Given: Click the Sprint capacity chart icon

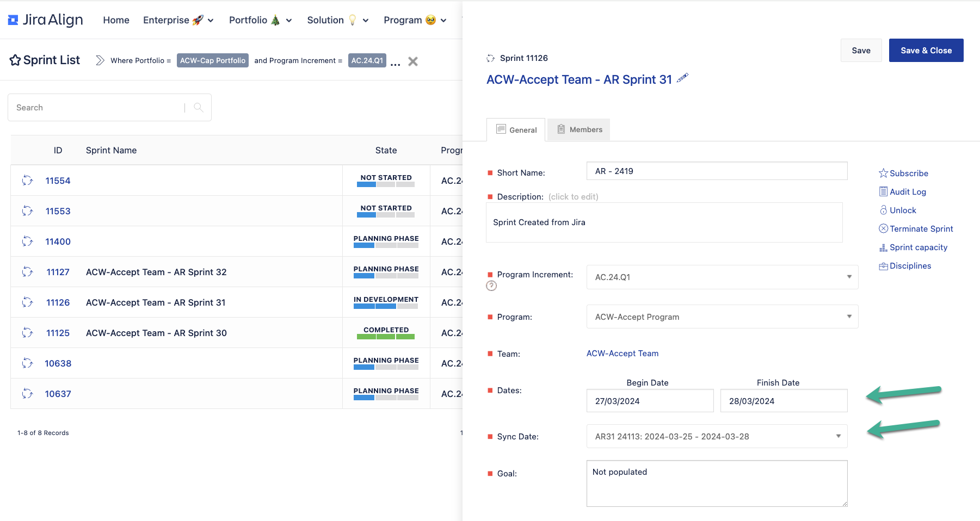Looking at the screenshot, I should [x=883, y=247].
